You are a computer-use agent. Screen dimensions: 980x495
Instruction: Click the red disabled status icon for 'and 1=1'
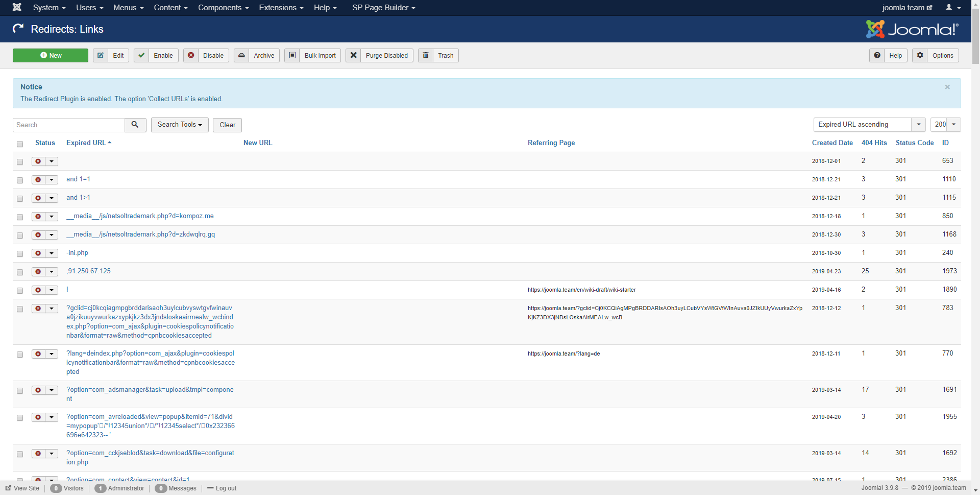[38, 180]
